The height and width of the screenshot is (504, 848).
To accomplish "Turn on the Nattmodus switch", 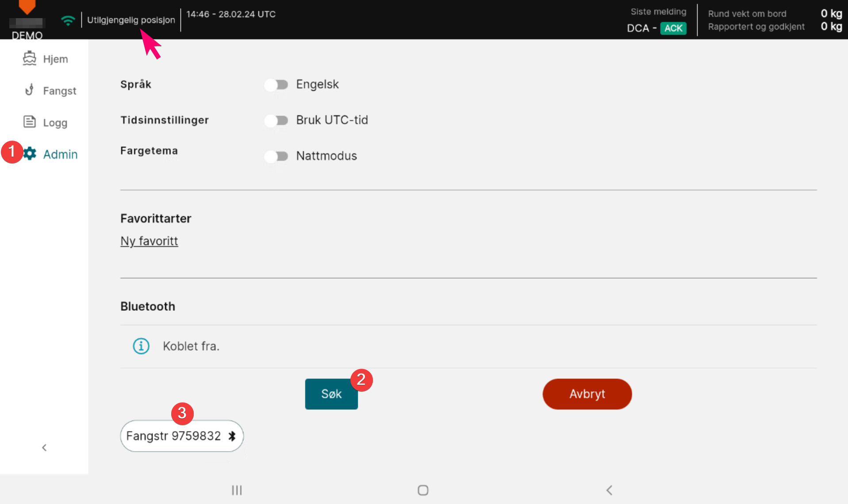I will coord(276,156).
